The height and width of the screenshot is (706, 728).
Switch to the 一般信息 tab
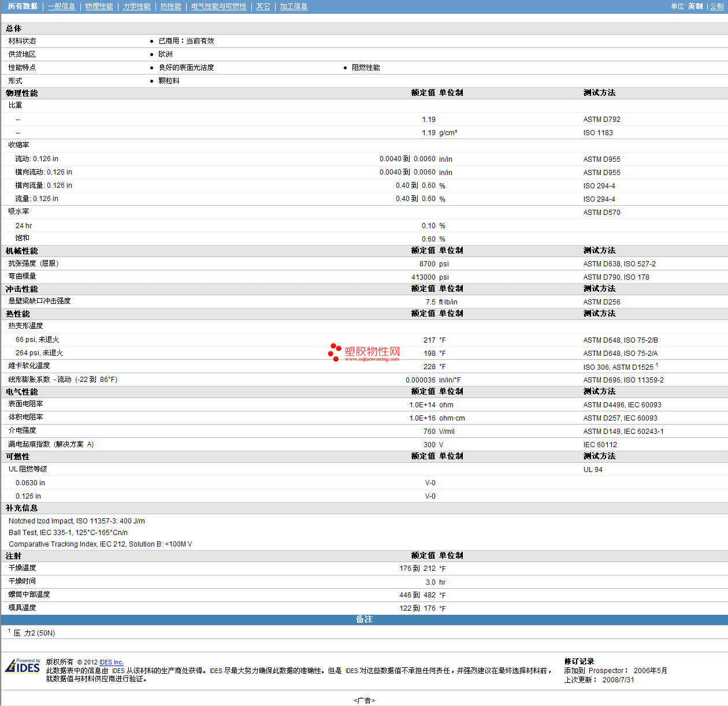(x=61, y=6)
